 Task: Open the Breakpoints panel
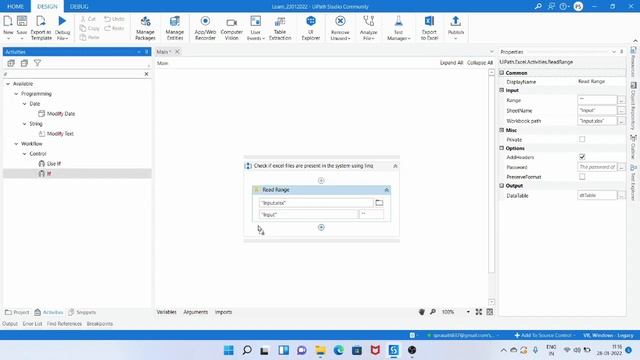pyautogui.click(x=100, y=324)
